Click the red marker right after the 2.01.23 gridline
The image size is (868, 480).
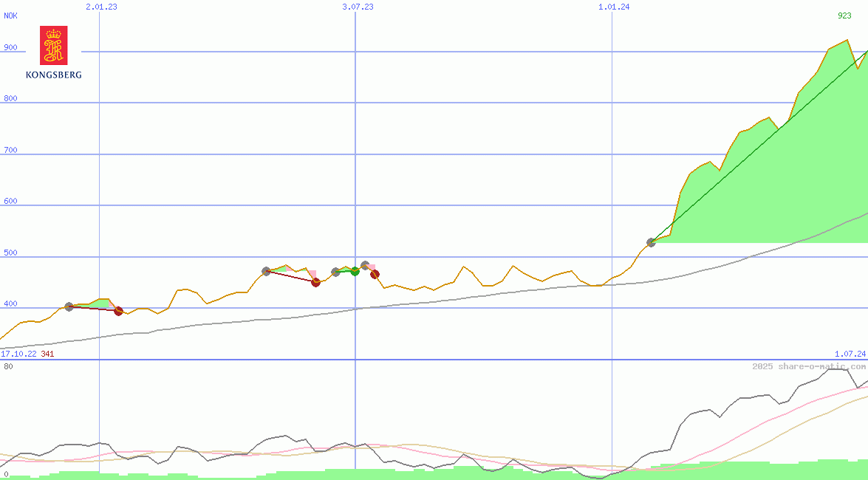[118, 311]
